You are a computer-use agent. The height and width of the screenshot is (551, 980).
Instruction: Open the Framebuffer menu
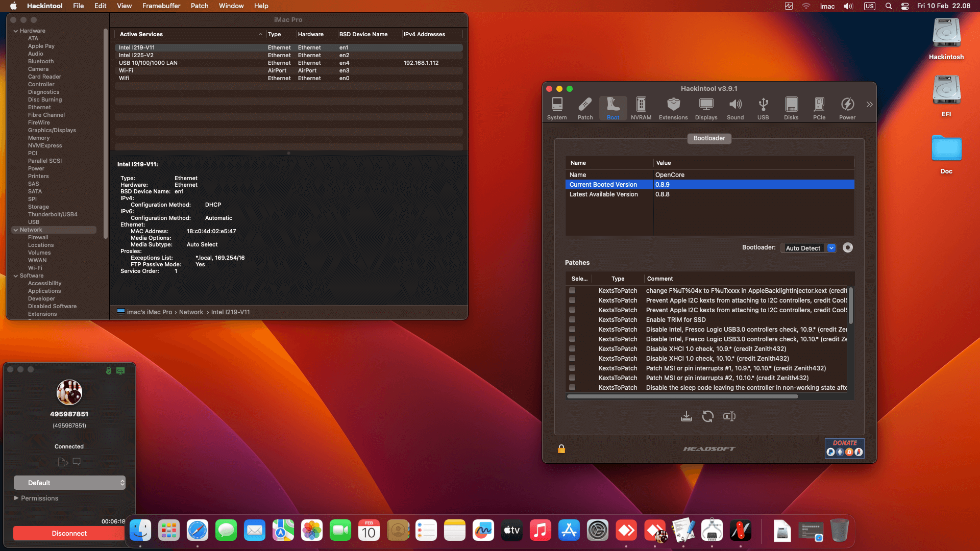(x=161, y=6)
